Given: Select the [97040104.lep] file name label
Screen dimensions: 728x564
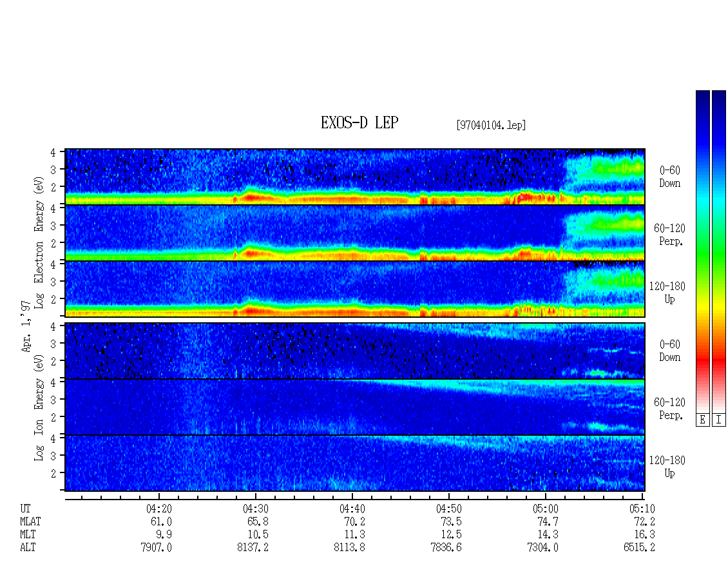Looking at the screenshot, I should coord(491,125).
